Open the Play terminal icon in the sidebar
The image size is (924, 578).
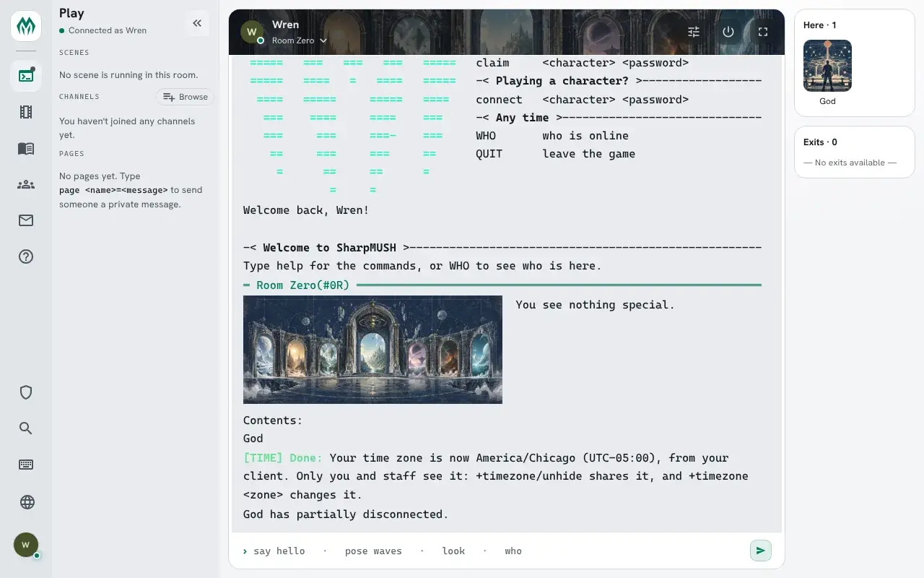[x=26, y=76]
